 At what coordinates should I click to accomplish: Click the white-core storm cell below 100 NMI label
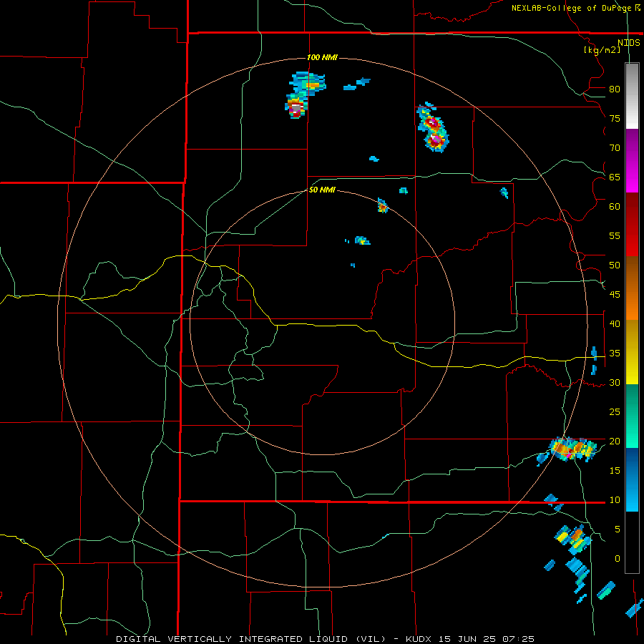point(296,108)
